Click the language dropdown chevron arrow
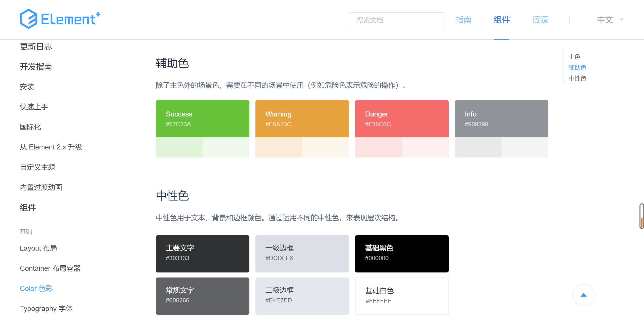The height and width of the screenshot is (318, 644). [621, 19]
